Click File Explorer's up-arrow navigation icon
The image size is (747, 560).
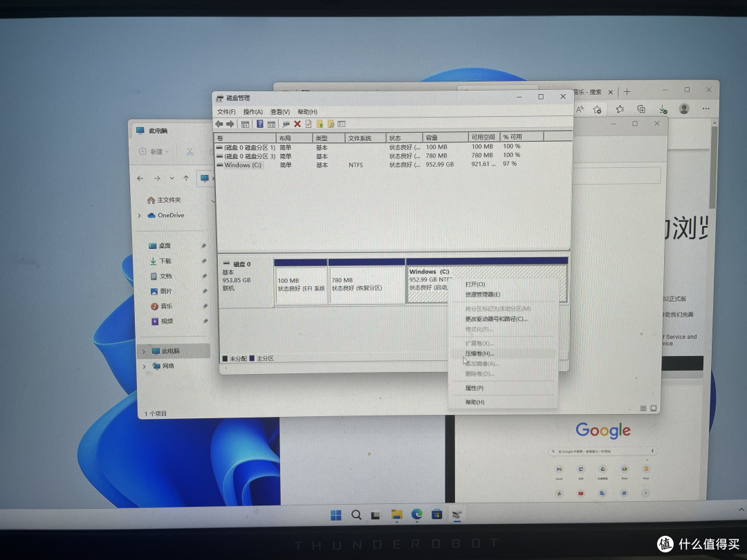[186, 178]
